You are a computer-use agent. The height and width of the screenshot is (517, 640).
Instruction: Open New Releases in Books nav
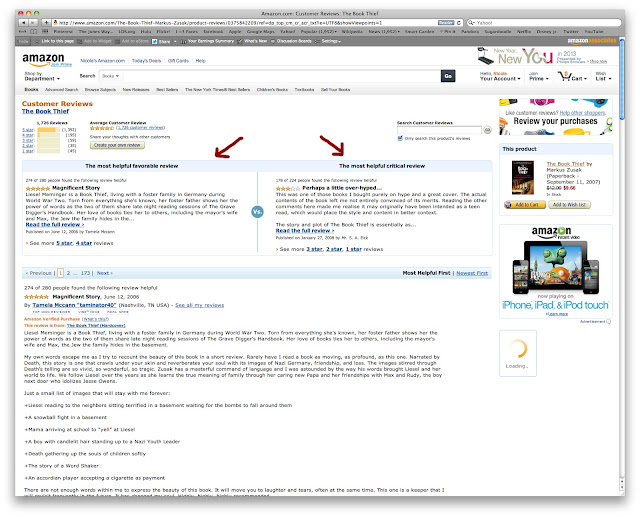[x=136, y=89]
